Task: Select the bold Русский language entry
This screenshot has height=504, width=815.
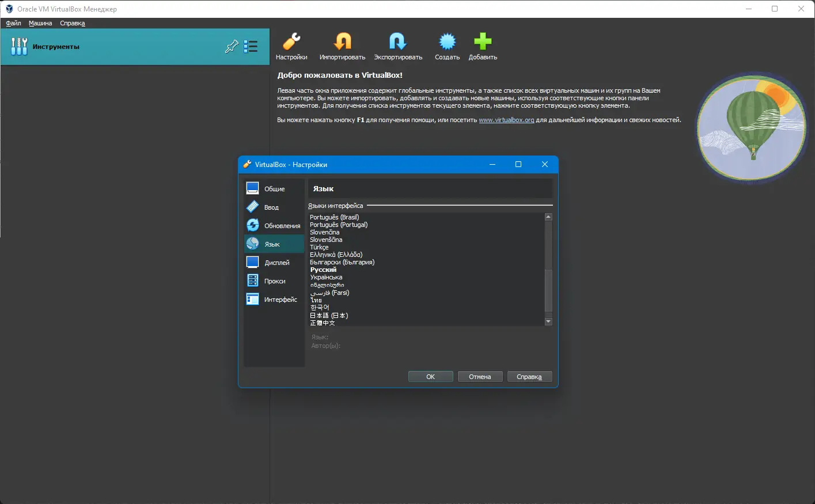Action: click(323, 270)
